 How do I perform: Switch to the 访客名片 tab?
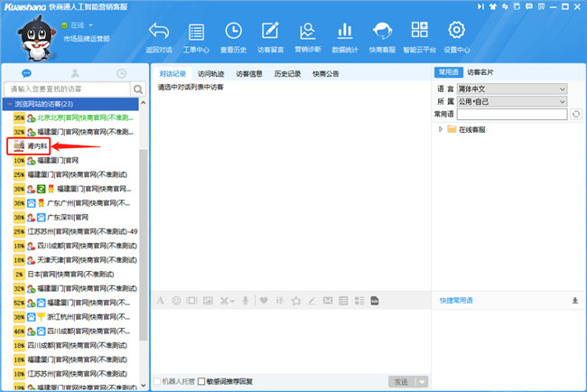click(480, 71)
